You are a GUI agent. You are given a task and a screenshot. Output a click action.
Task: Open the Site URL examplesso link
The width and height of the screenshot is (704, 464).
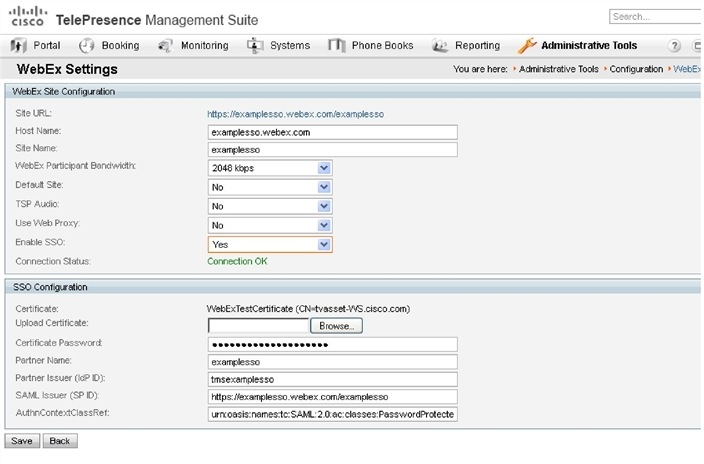(x=295, y=114)
